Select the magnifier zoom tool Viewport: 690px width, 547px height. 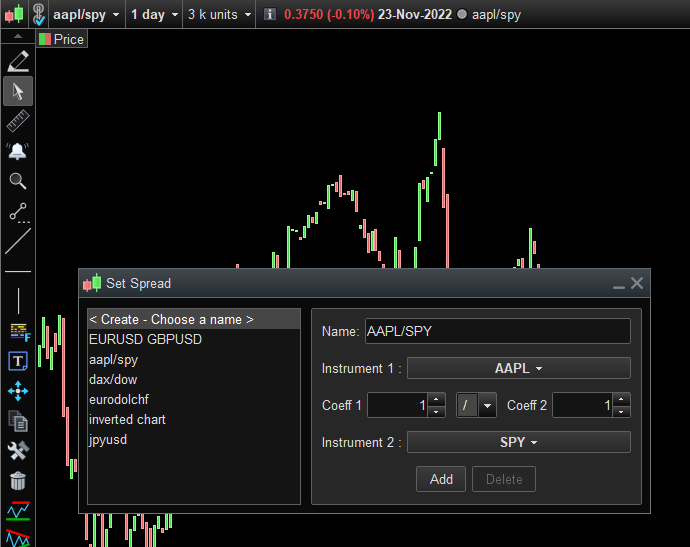[18, 181]
